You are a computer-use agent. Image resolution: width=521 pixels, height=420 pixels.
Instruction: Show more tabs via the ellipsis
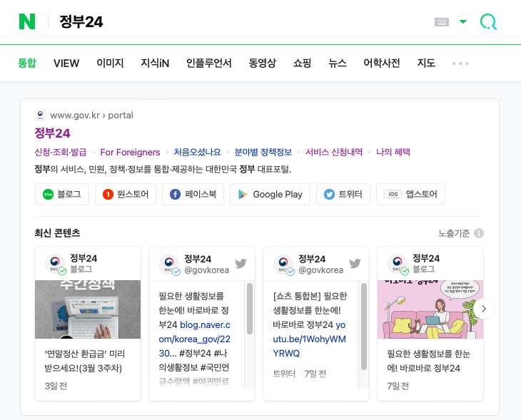tap(460, 63)
